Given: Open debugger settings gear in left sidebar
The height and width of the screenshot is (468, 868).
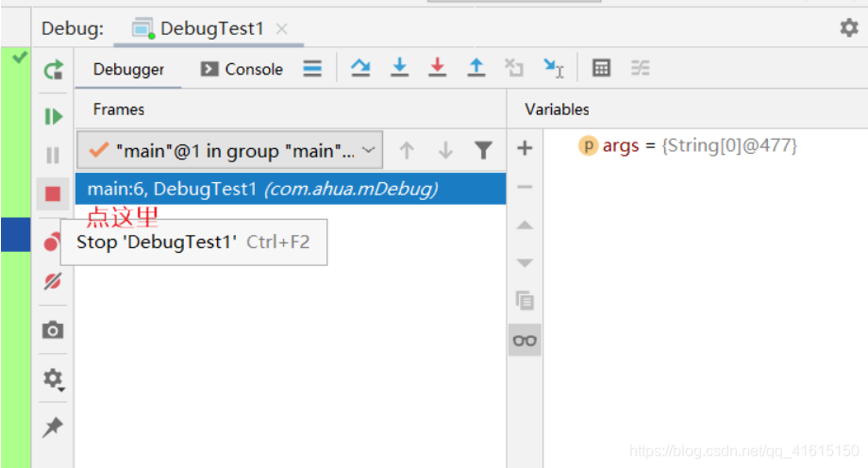Looking at the screenshot, I should point(54,379).
